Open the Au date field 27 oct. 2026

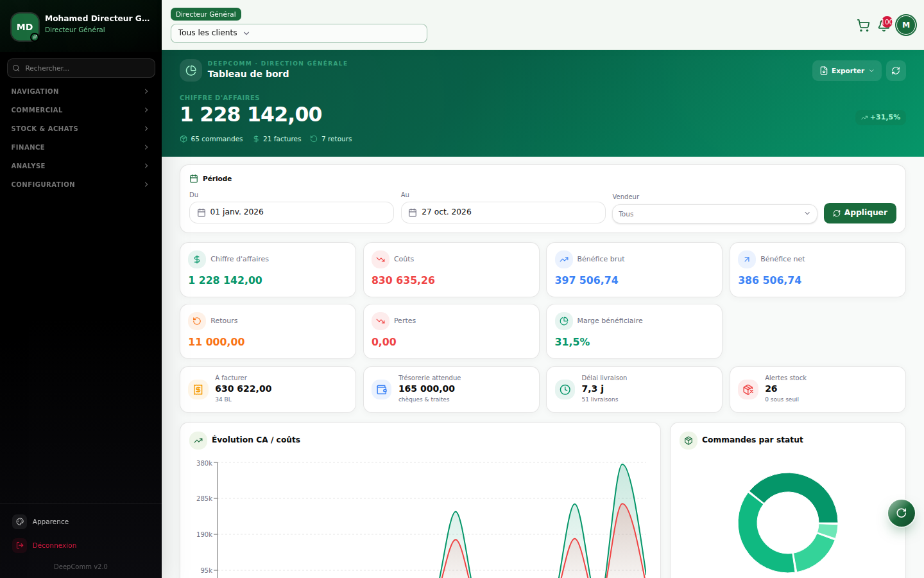pos(503,213)
